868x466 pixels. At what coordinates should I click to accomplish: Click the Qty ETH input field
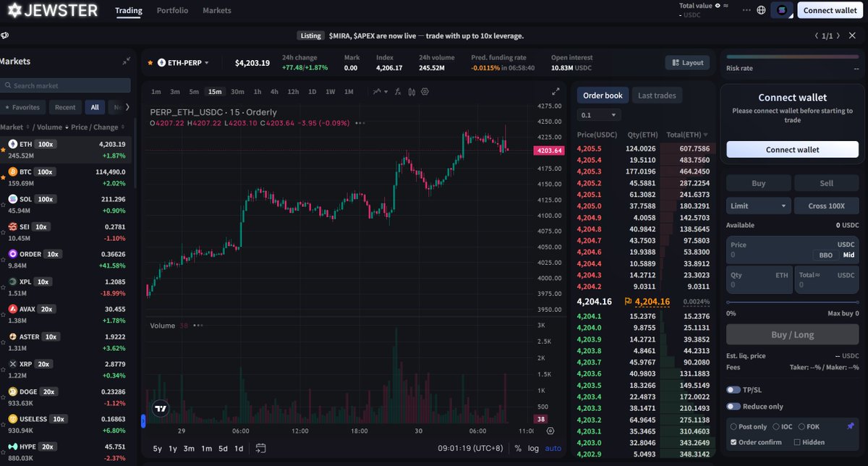pyautogui.click(x=759, y=280)
